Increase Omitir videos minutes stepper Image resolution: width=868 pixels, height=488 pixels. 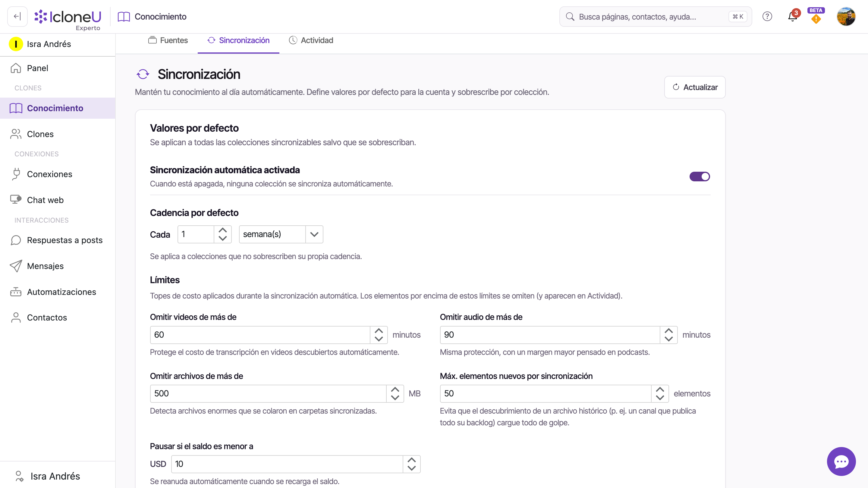pos(379,331)
